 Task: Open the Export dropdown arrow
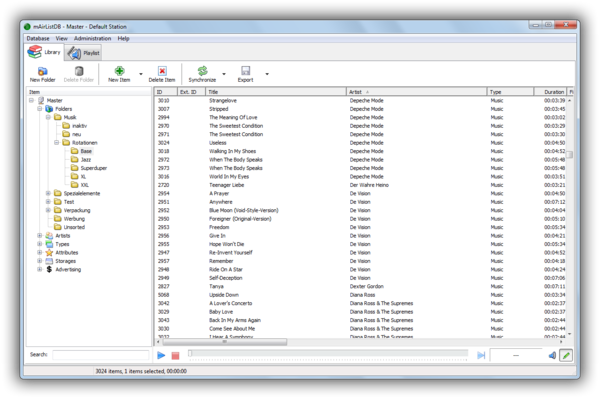[267, 74]
